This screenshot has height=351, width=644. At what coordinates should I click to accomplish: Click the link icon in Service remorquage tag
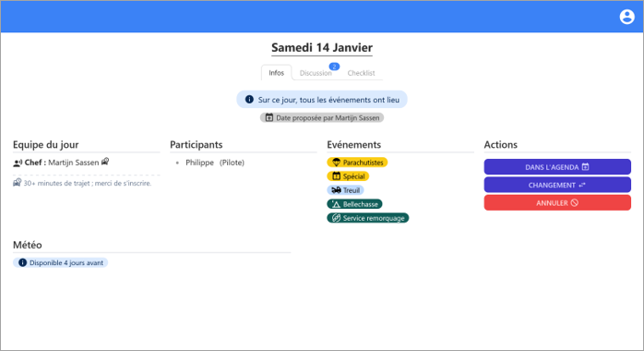[x=337, y=218]
